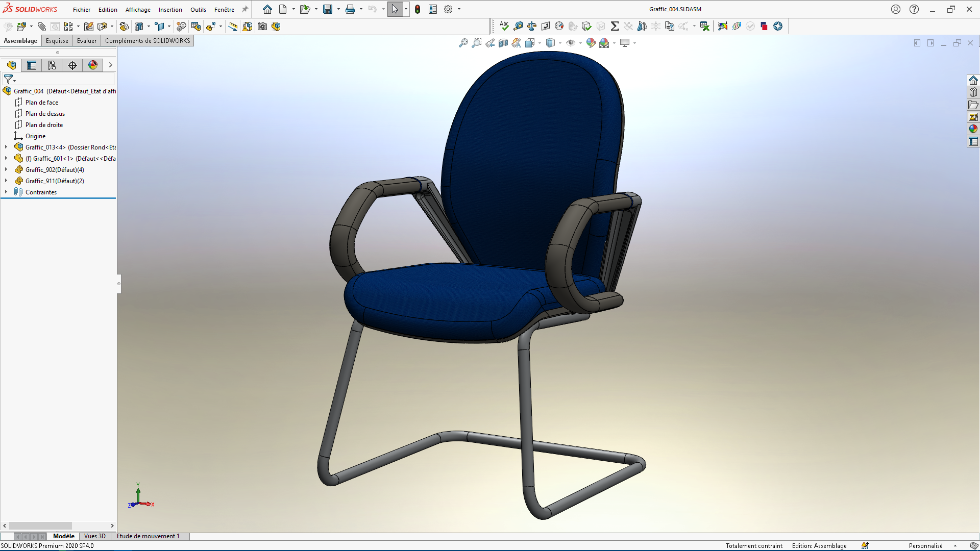Open the Save icon dropdown arrow
The image size is (980, 551).
[x=338, y=9]
